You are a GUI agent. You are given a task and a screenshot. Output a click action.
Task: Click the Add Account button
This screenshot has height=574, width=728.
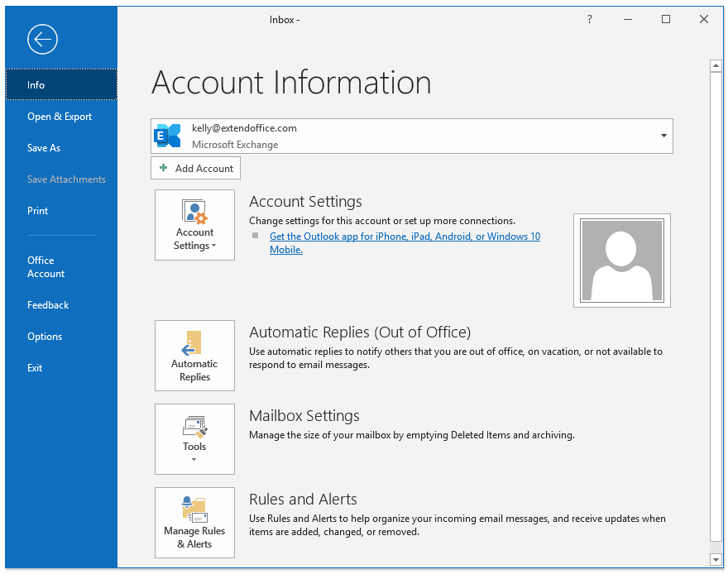[x=196, y=169]
